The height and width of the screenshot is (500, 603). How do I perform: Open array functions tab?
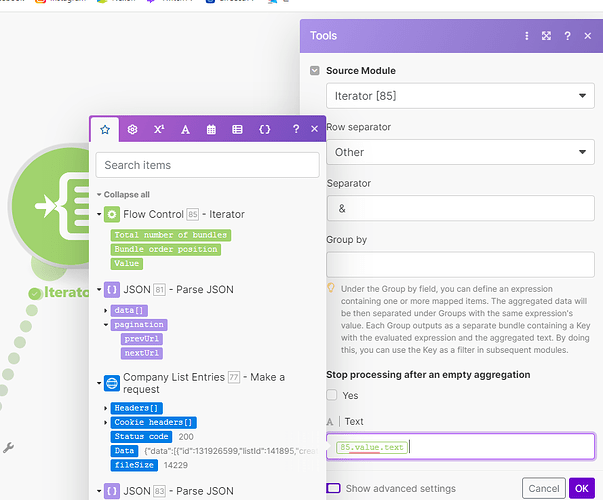237,129
